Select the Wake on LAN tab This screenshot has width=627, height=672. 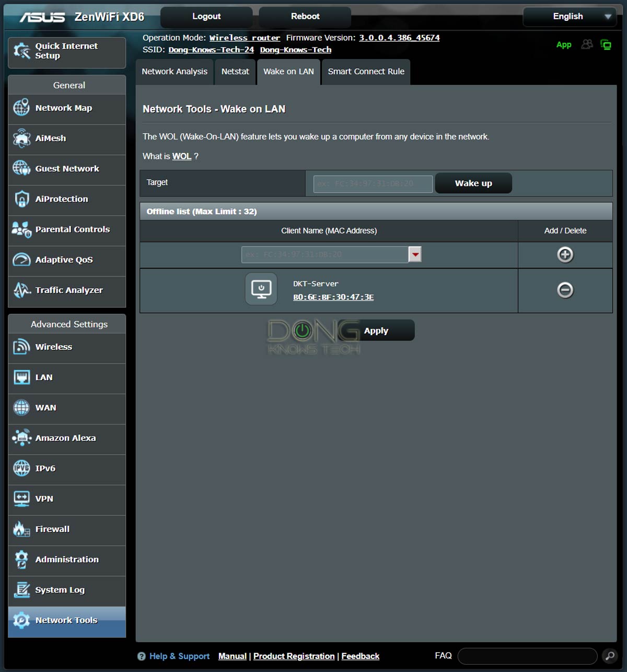click(x=288, y=72)
